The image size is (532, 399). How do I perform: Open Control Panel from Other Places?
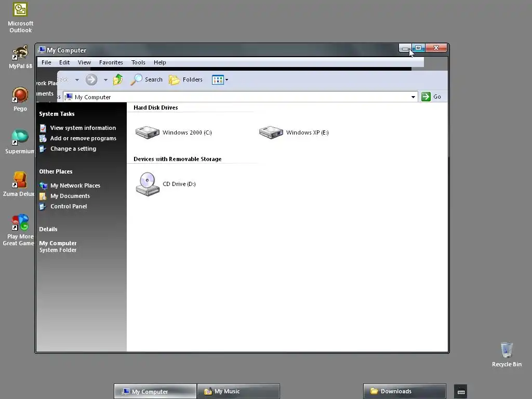69,206
